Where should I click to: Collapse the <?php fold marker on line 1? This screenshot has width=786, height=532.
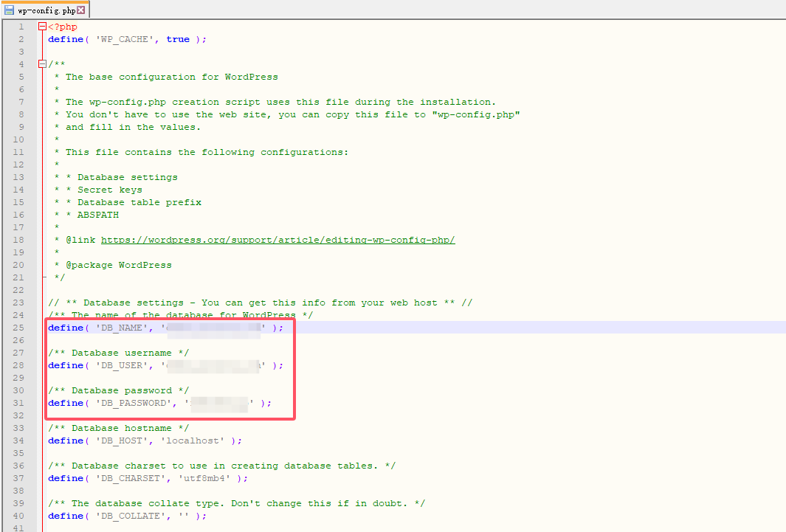click(42, 27)
